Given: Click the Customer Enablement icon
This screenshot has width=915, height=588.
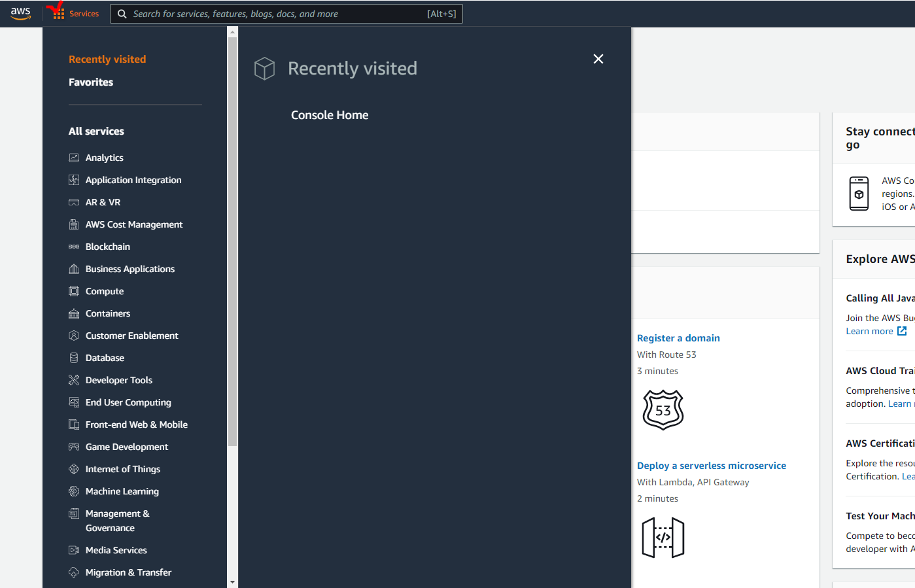Looking at the screenshot, I should (x=74, y=336).
